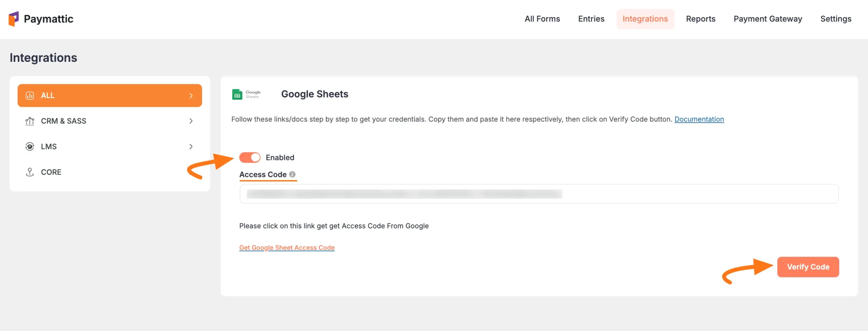
Task: Open Settings from the top navigation
Action: (836, 19)
